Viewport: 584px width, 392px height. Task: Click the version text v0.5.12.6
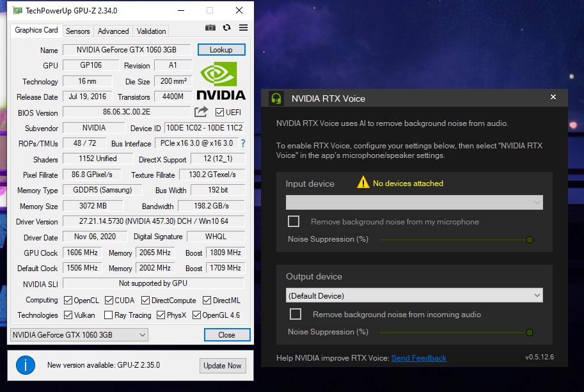[x=539, y=357]
